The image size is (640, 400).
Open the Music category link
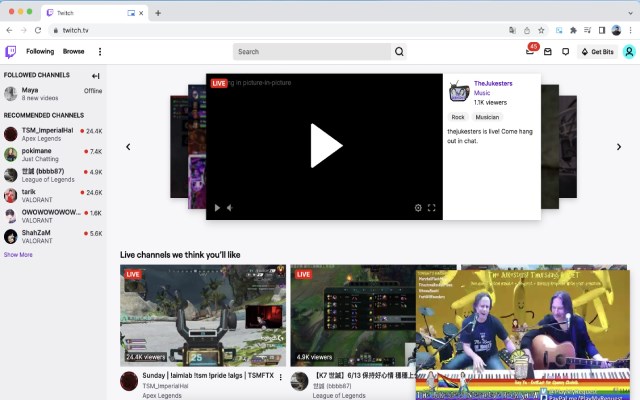482,93
